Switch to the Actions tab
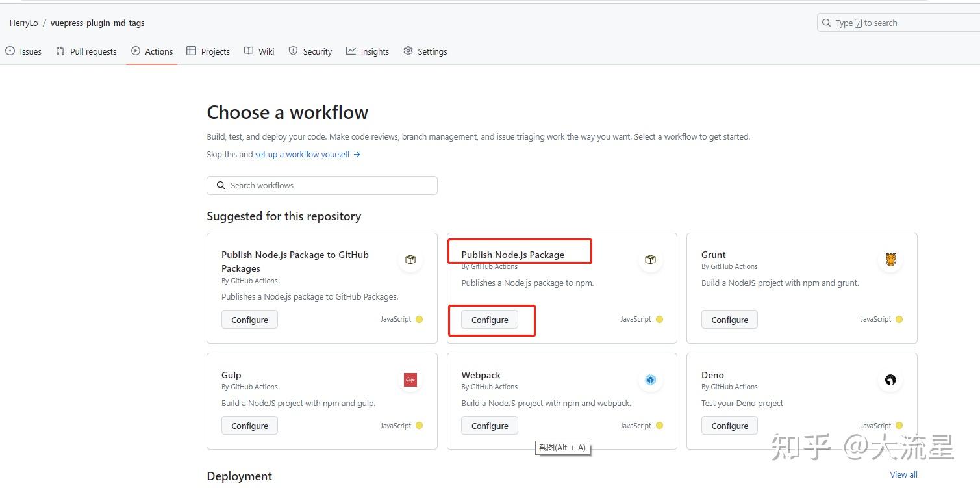 point(152,51)
